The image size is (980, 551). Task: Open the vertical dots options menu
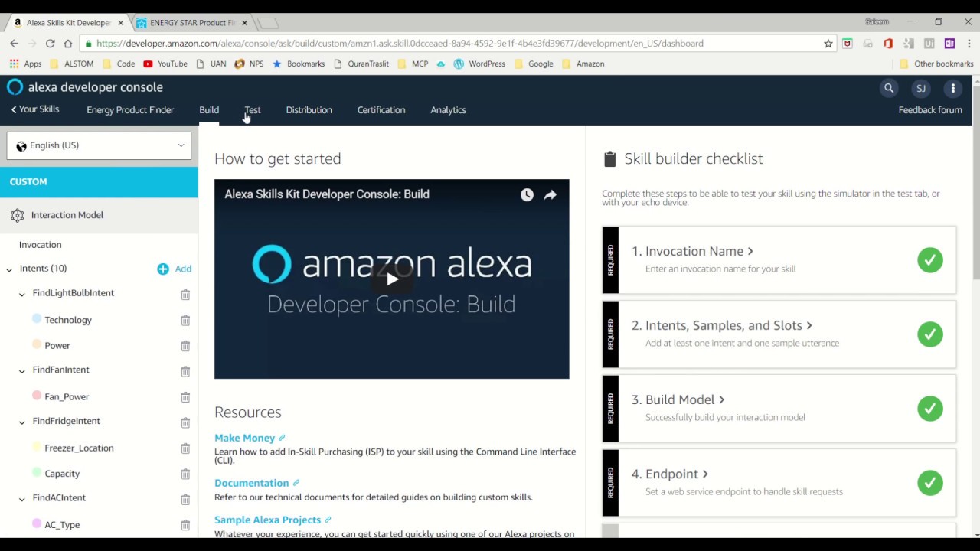(953, 88)
